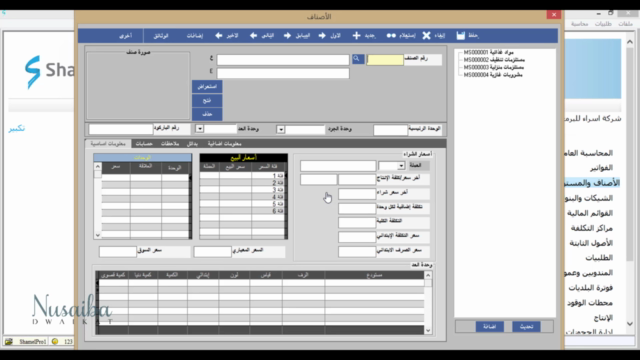The height and width of the screenshot is (360, 640).
Task: Click the units table scroll-down arrow
Action: pos(98,235)
